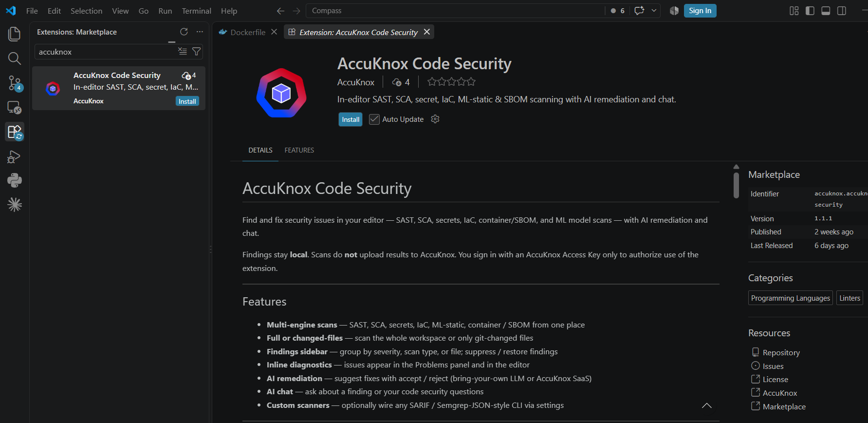Open the chat dropdown chevron in title bar
The height and width of the screenshot is (423, 868).
654,10
